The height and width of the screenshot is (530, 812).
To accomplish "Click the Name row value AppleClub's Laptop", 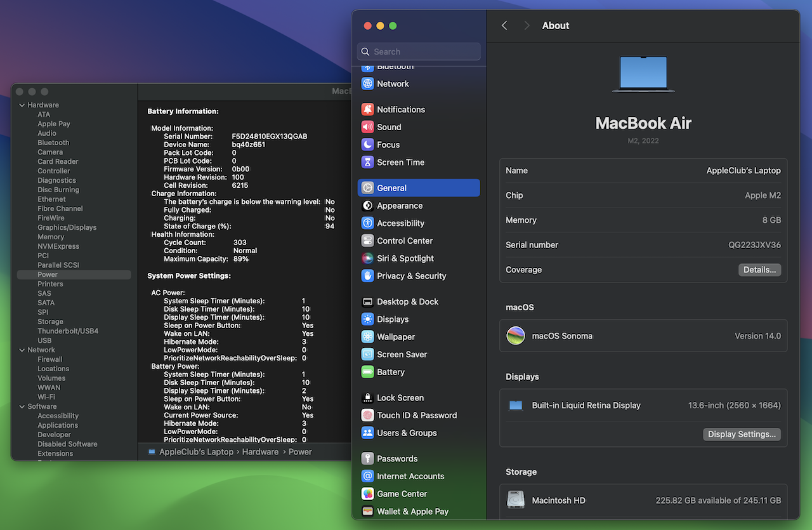I will click(x=743, y=171).
